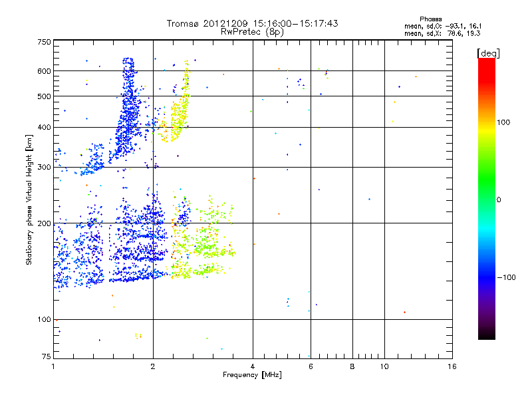This screenshot has width=532, height=399.
Task: Click x-axis tick label '10'
Action: tap(384, 366)
